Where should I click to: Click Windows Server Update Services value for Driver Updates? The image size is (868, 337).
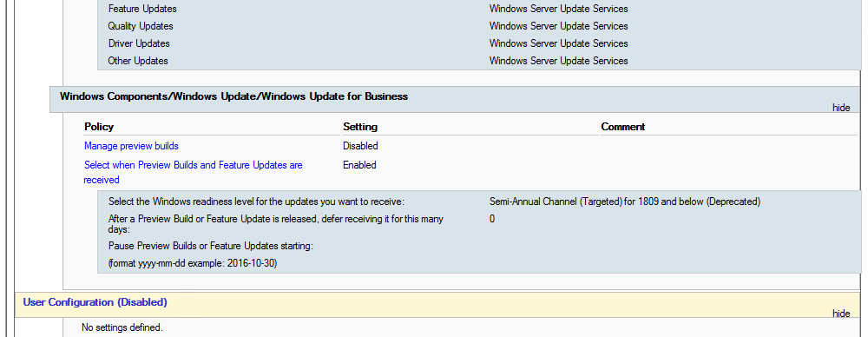tap(558, 43)
